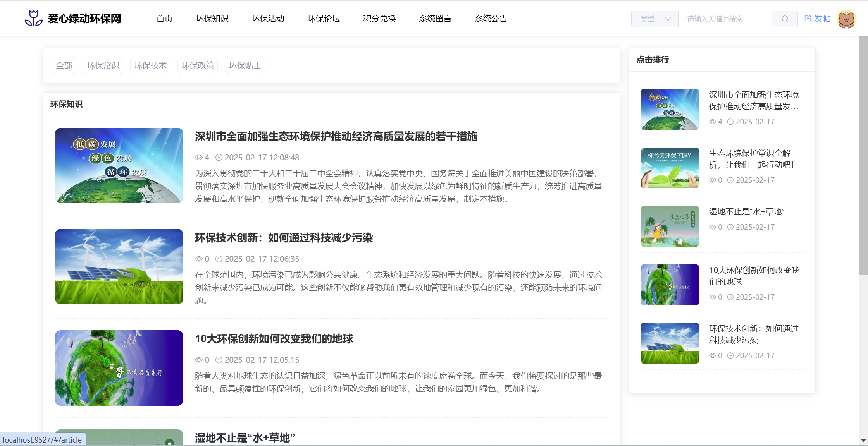Open the bear user avatar

846,19
